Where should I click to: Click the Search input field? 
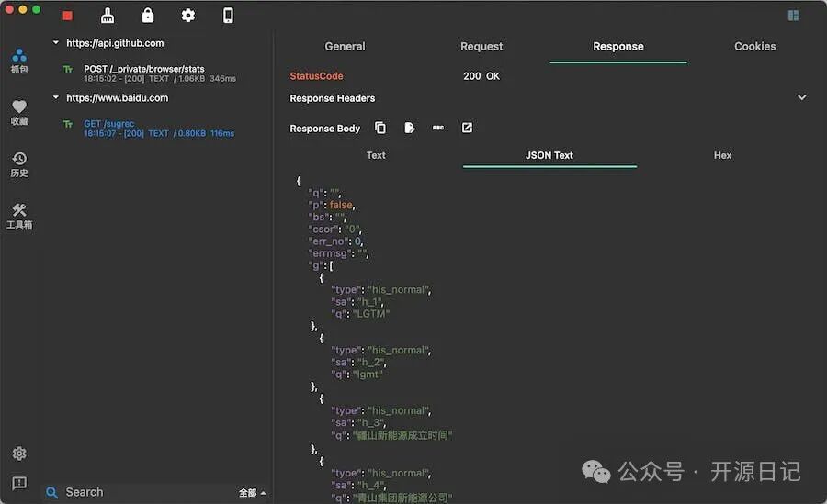tap(138, 493)
